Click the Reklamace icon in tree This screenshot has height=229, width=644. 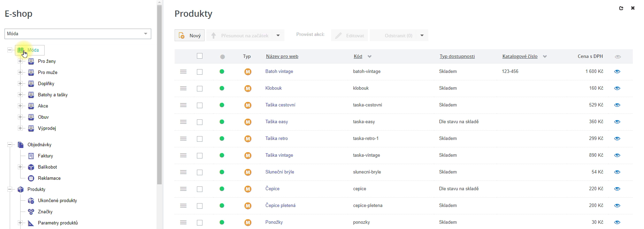31,178
